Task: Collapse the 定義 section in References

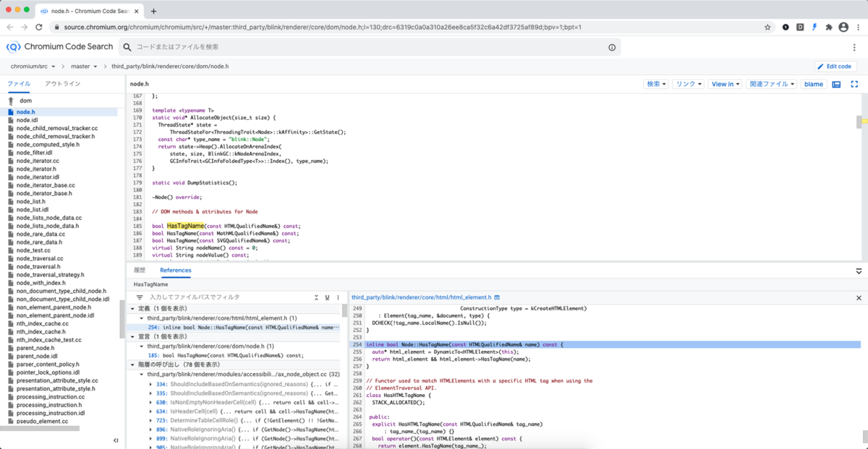Action: 132,307
